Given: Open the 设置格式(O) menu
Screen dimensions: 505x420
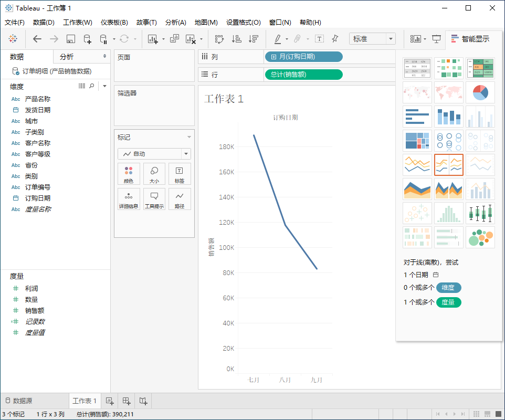Looking at the screenshot, I should pos(244,23).
